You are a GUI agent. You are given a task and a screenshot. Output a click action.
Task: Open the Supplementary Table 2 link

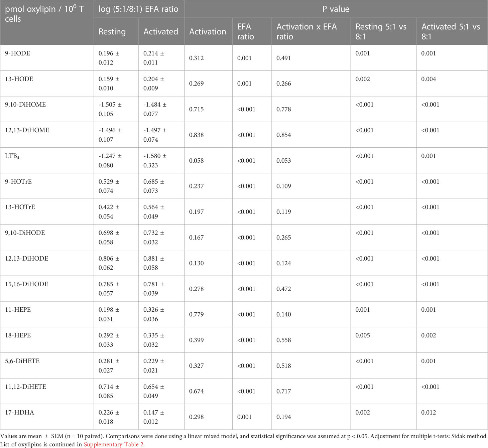pyautogui.click(x=114, y=444)
